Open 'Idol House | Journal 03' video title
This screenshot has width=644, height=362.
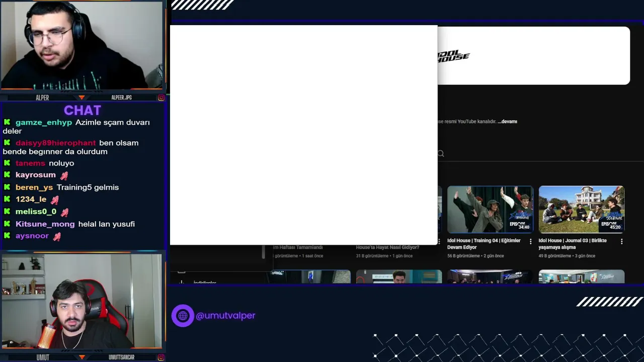point(573,244)
